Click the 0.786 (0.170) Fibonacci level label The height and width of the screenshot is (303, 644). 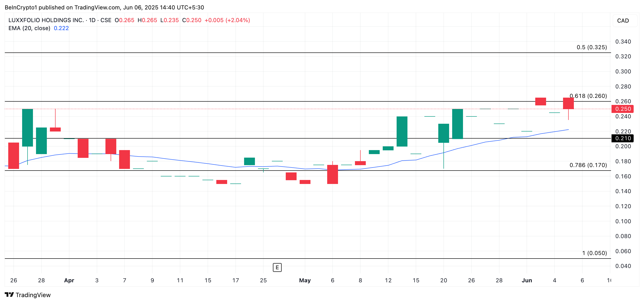tap(588, 165)
